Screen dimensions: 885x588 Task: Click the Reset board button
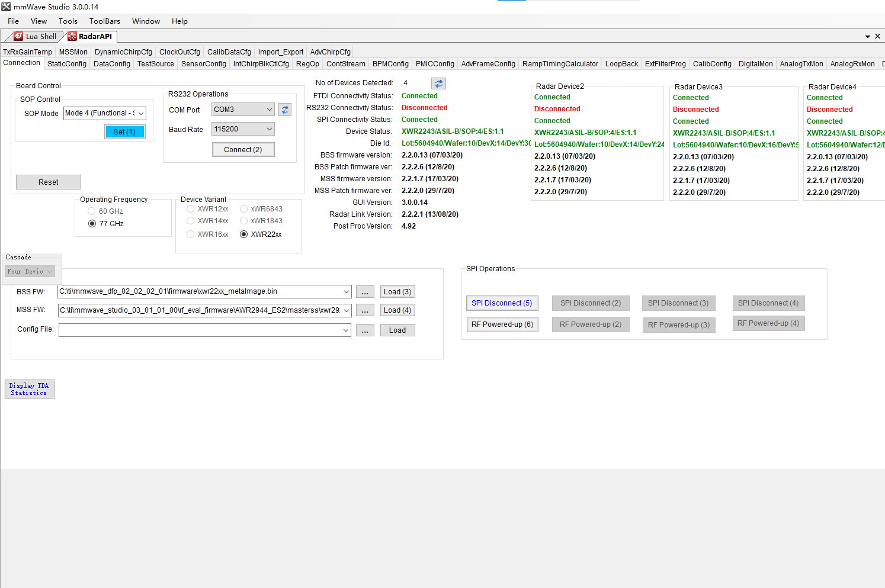click(49, 182)
